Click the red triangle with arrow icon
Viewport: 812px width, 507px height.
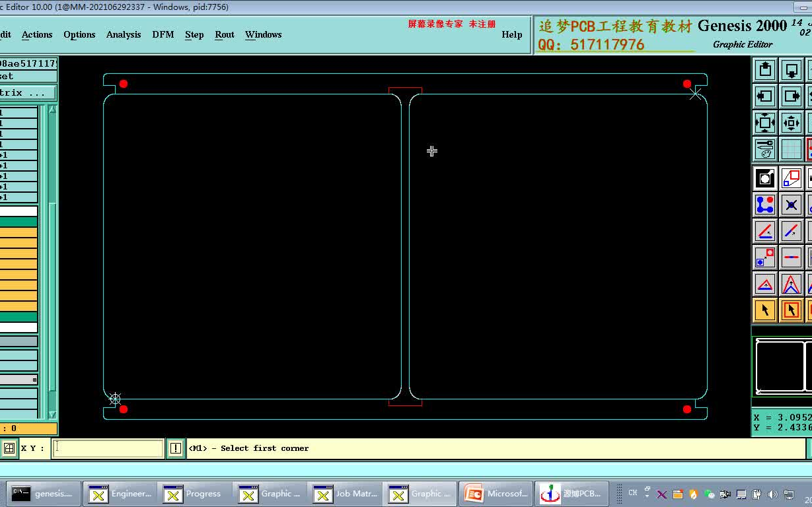[764, 284]
